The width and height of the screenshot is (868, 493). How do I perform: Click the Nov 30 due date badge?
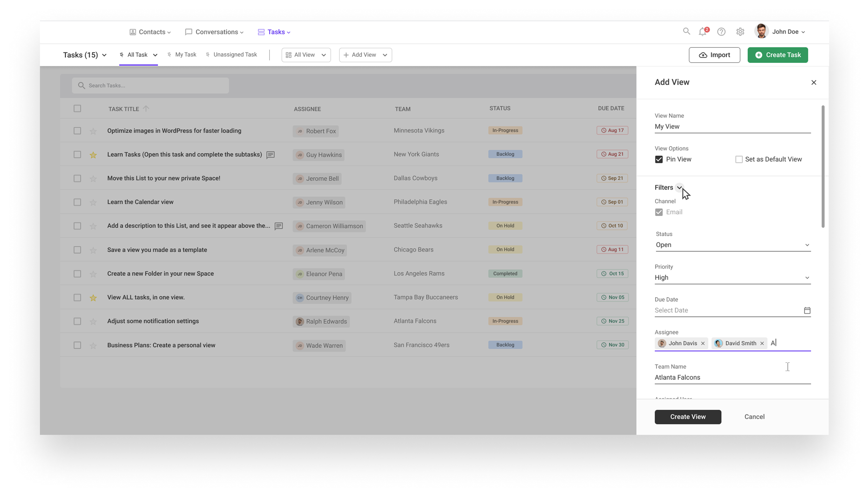pos(612,345)
